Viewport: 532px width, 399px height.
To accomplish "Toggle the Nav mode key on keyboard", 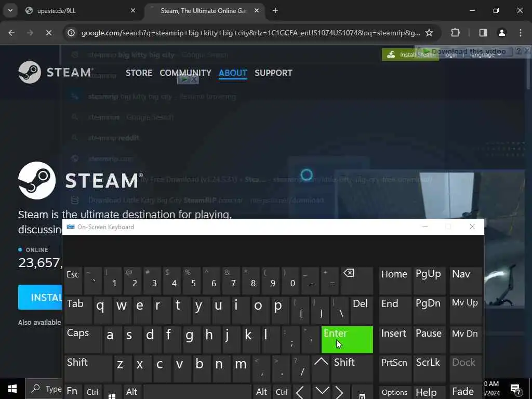I will coord(465,281).
